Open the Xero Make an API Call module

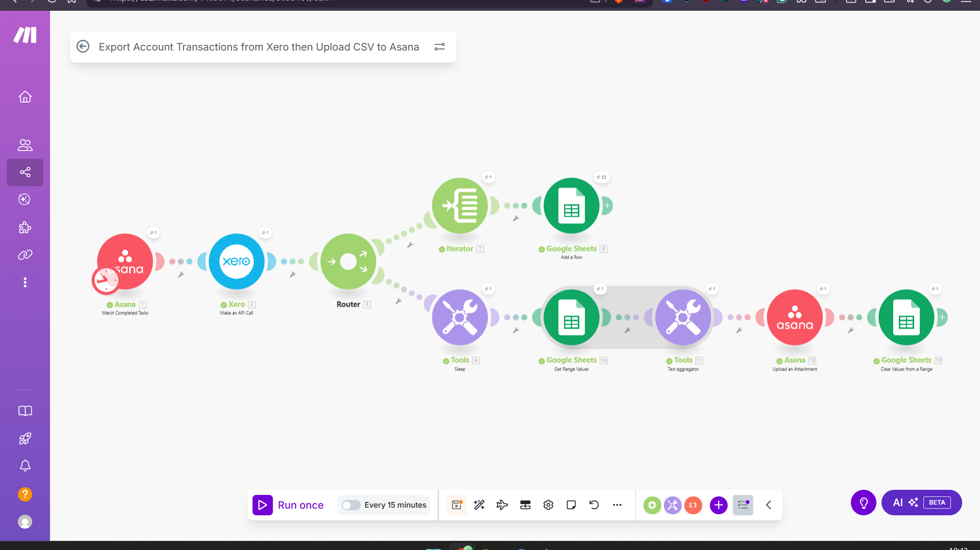(x=236, y=262)
